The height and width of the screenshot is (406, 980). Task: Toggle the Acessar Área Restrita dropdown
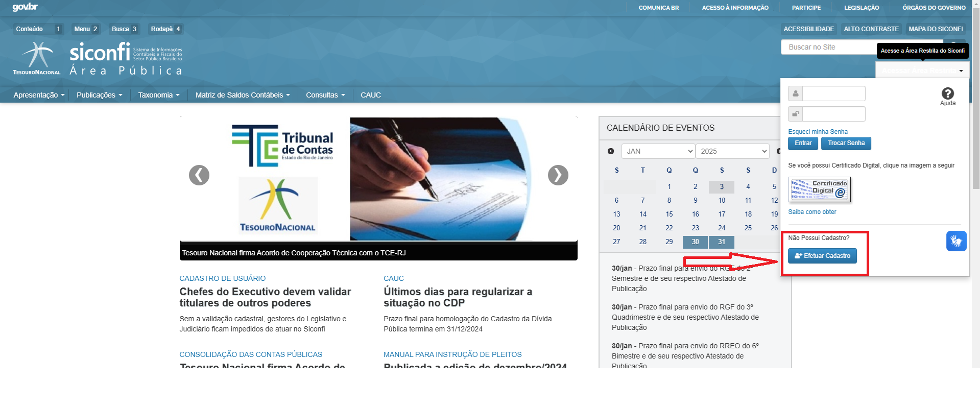[922, 70]
